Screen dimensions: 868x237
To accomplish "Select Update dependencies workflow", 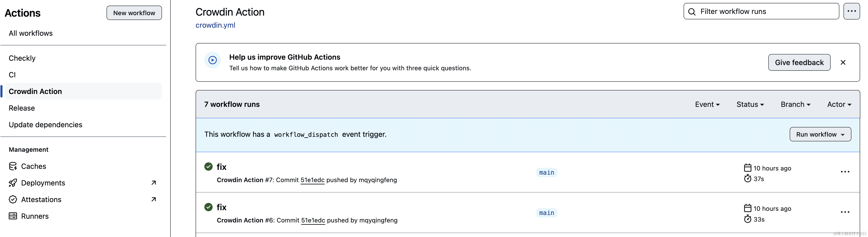I will coord(45,125).
